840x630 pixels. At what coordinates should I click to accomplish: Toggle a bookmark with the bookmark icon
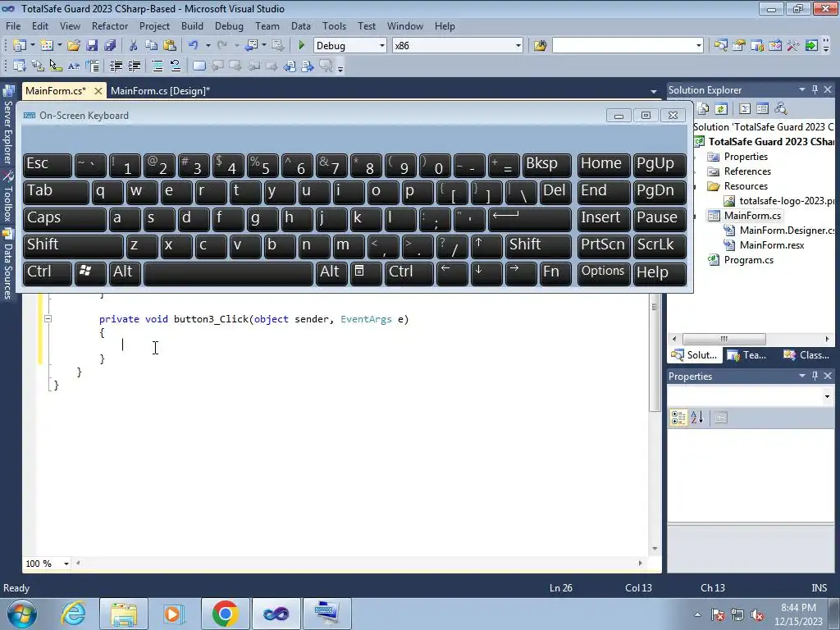point(199,66)
